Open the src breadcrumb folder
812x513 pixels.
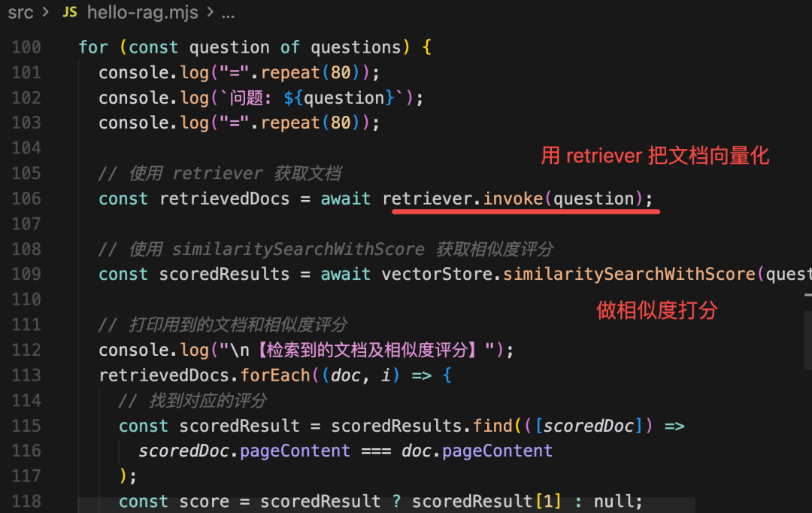tap(20, 12)
